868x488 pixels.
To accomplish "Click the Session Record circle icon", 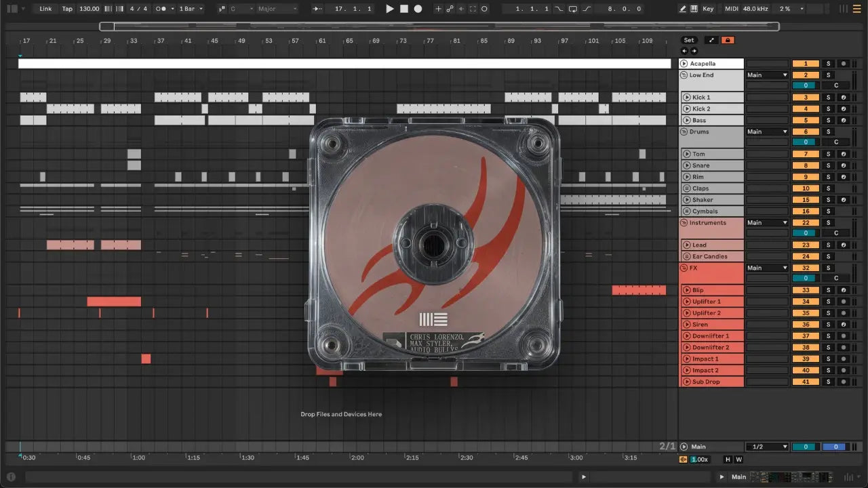I will coord(484,9).
